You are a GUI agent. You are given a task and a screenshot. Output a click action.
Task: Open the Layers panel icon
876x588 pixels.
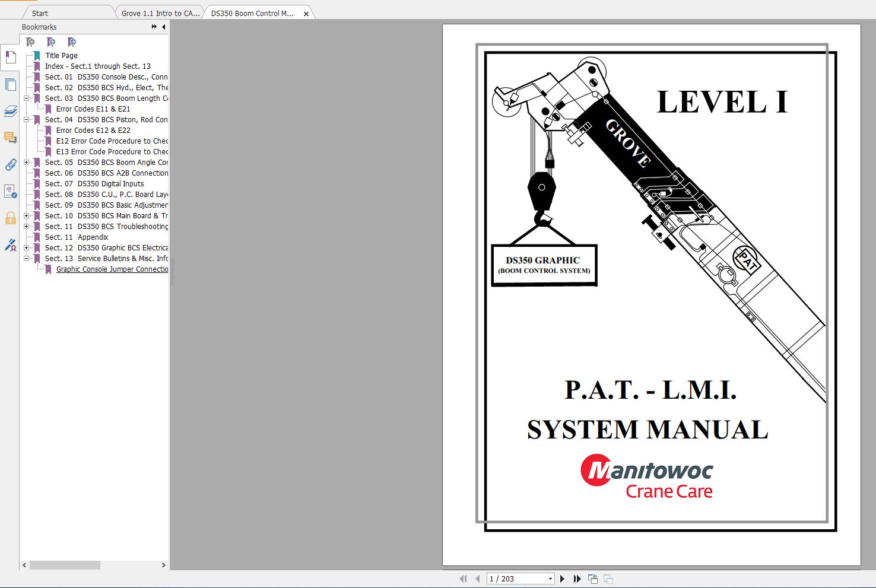[x=10, y=111]
